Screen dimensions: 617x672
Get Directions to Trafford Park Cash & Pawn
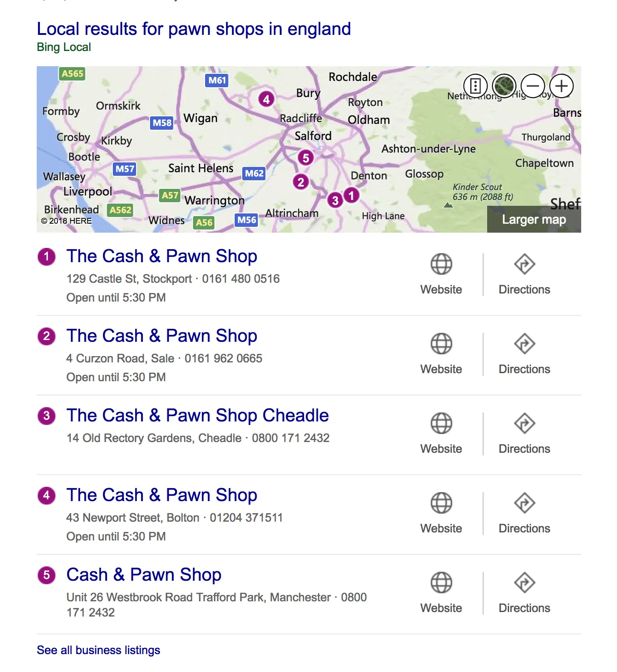524,593
